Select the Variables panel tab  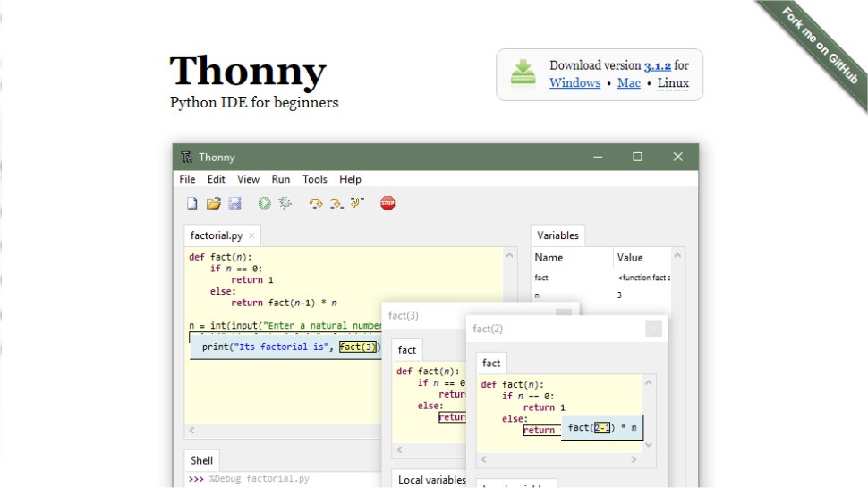tap(557, 235)
